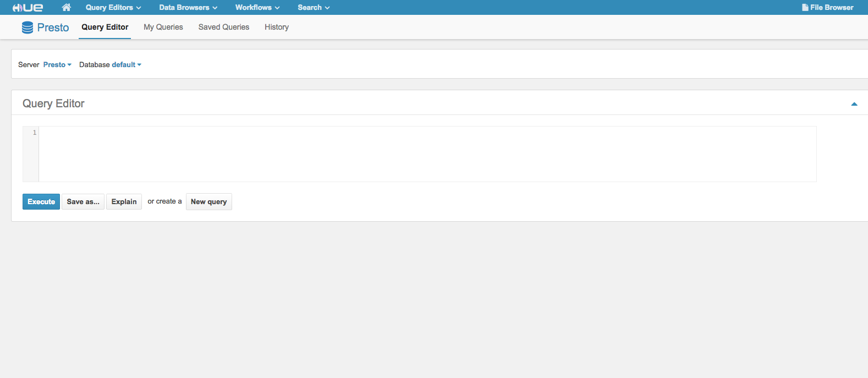
Task: Open the Workflows dropdown menu
Action: tap(257, 8)
